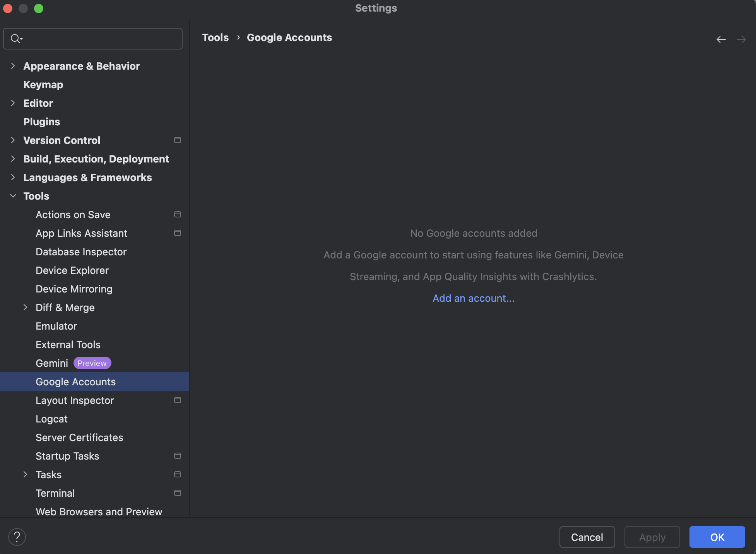Viewport: 756px width, 554px height.
Task: Collapse the Tools section
Action: click(13, 196)
